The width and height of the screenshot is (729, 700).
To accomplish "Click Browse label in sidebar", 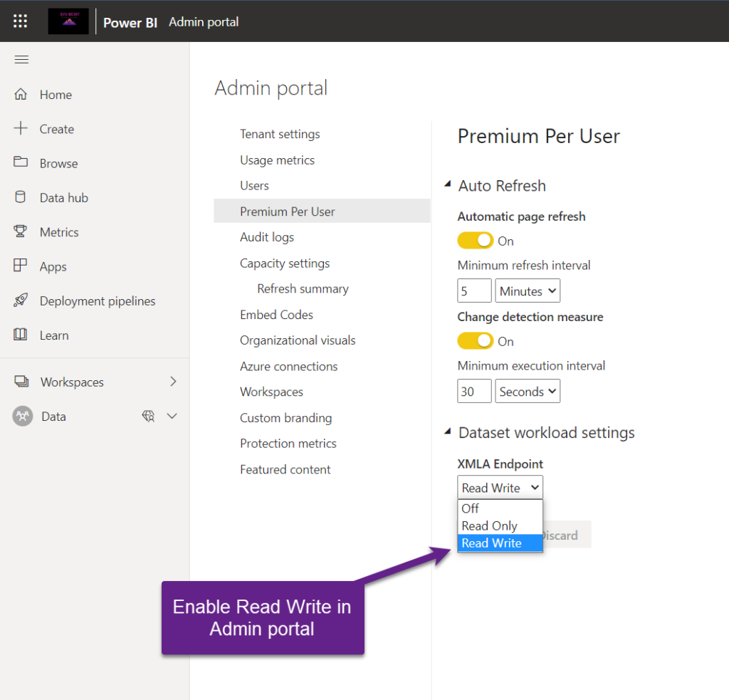I will 58,164.
